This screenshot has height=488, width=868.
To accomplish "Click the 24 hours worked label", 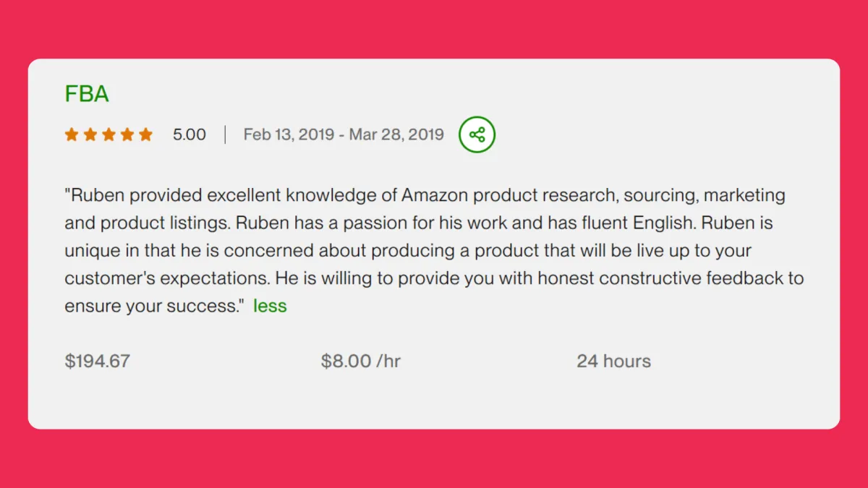I will click(x=614, y=361).
